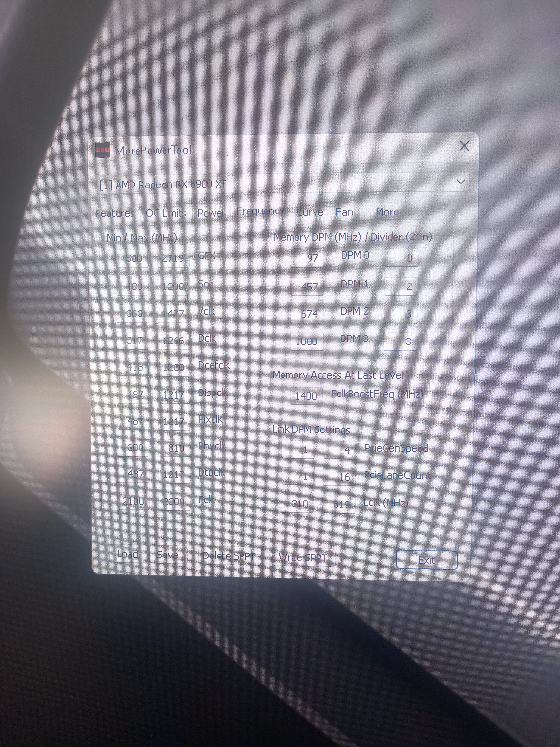Click the FclkBoostFreq (MHz) label
The width and height of the screenshot is (560, 747).
tap(377, 394)
